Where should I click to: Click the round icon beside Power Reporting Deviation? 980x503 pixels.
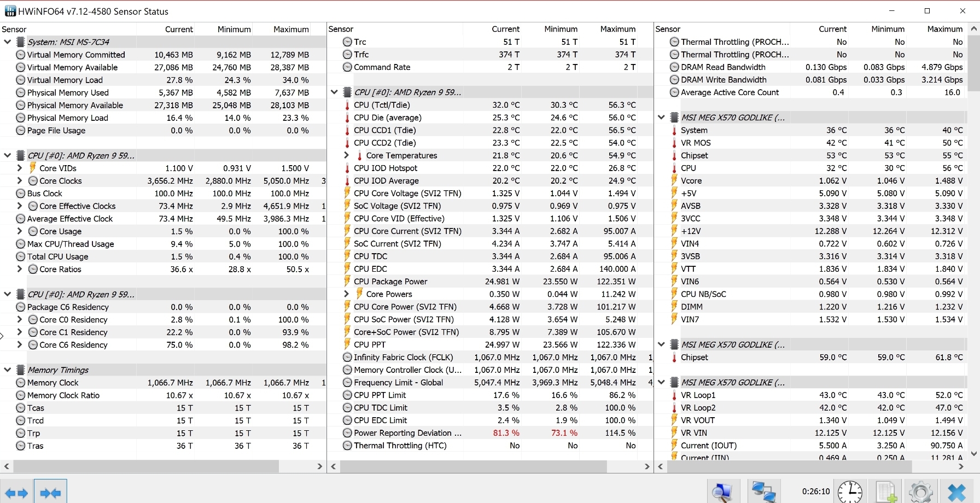pyautogui.click(x=347, y=433)
